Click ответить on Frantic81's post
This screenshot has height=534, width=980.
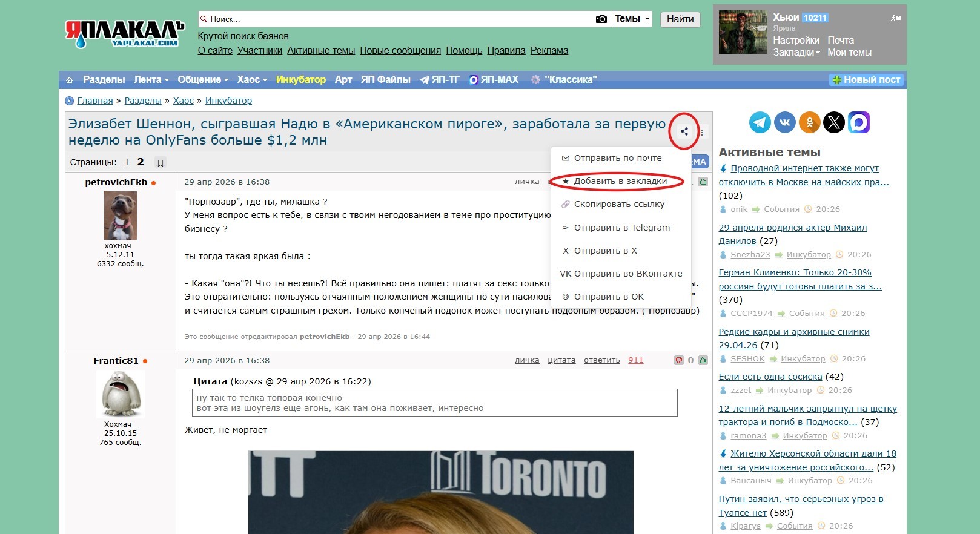602,360
